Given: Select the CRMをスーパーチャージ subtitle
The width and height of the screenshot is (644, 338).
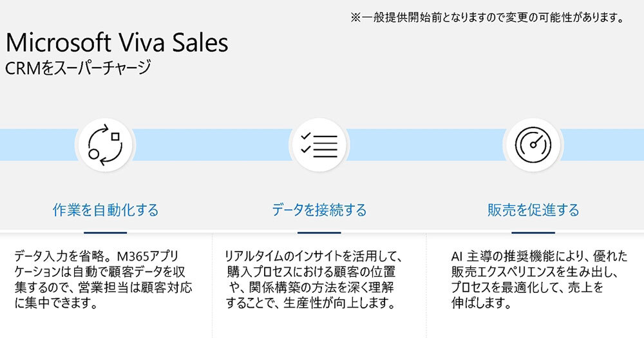Looking at the screenshot, I should pyautogui.click(x=78, y=68).
